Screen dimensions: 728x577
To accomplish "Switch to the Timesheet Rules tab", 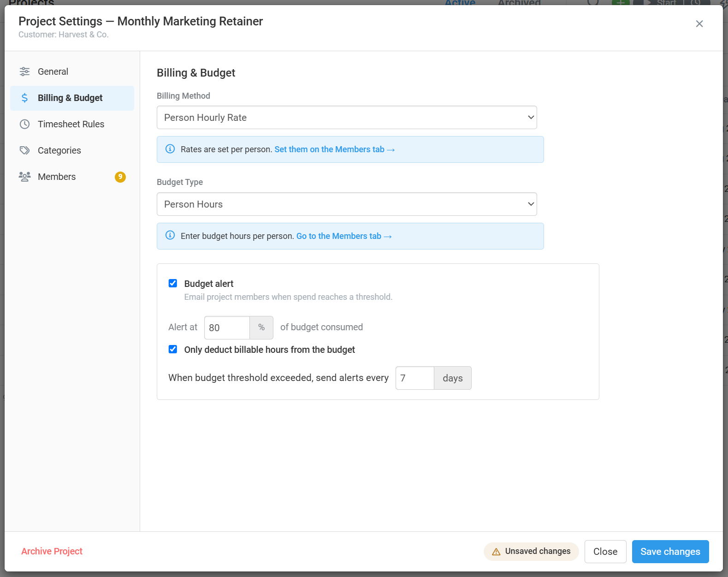I will [72, 124].
